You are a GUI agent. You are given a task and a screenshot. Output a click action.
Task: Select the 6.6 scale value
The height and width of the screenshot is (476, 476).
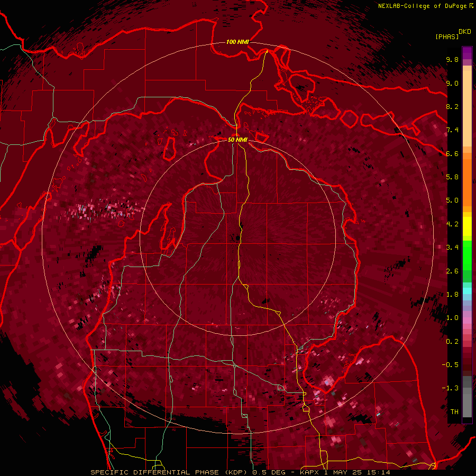pos(452,154)
